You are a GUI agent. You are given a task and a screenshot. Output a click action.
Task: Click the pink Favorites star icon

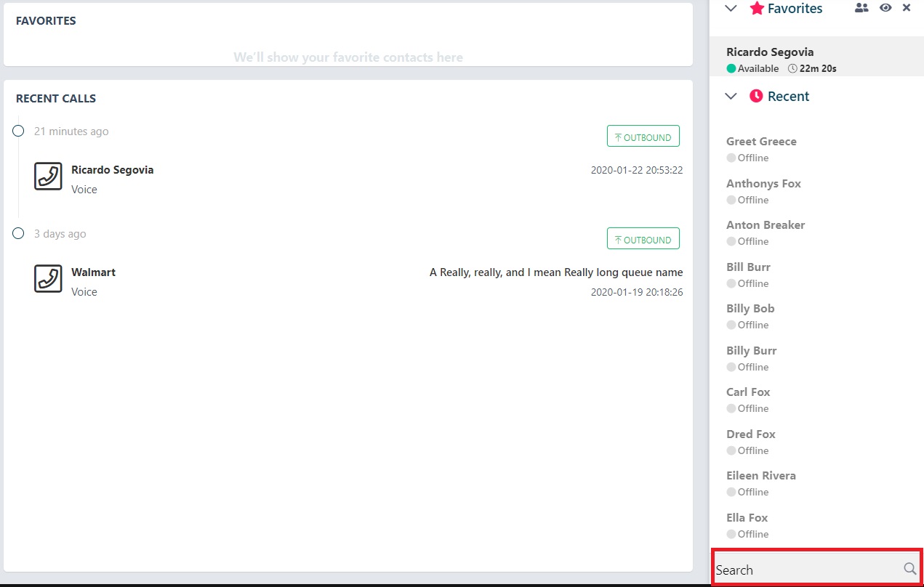pos(757,8)
